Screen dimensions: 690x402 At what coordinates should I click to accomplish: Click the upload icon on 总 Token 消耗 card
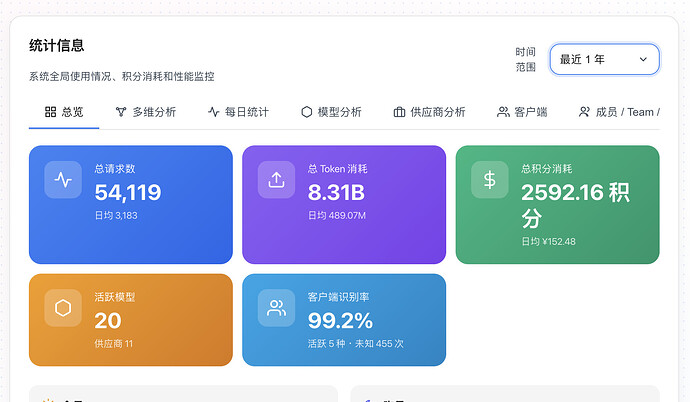tap(276, 179)
